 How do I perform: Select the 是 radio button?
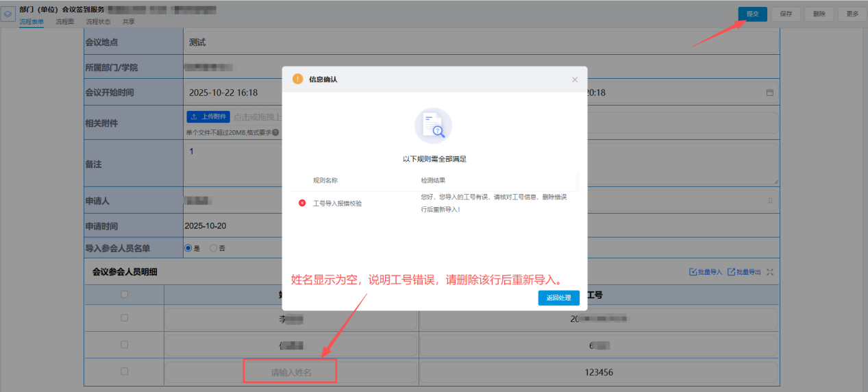188,248
